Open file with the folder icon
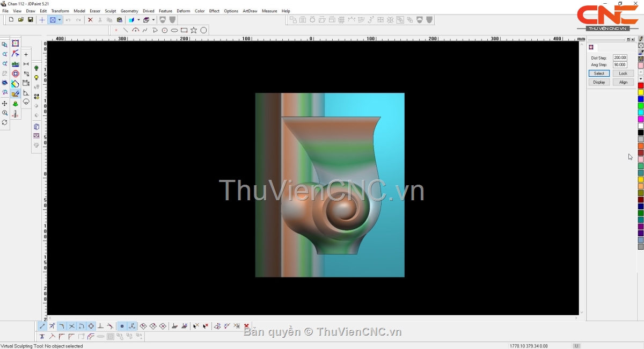This screenshot has width=644, height=349. pos(21,20)
